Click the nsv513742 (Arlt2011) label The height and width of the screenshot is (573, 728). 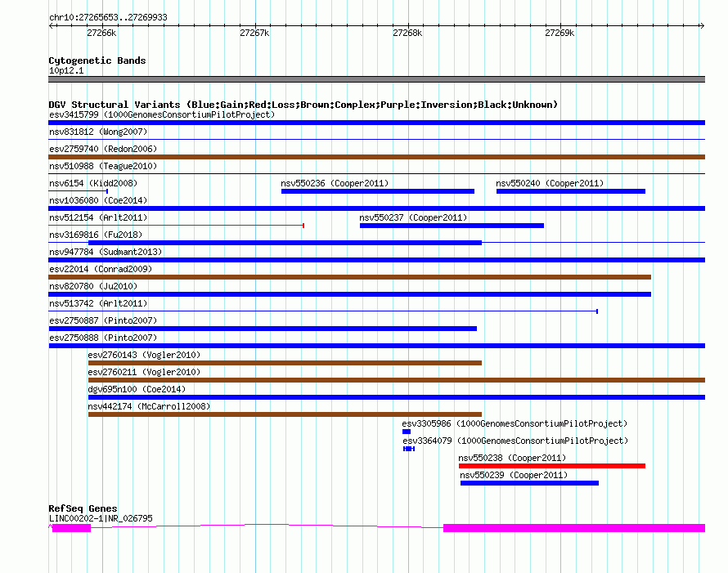click(98, 303)
